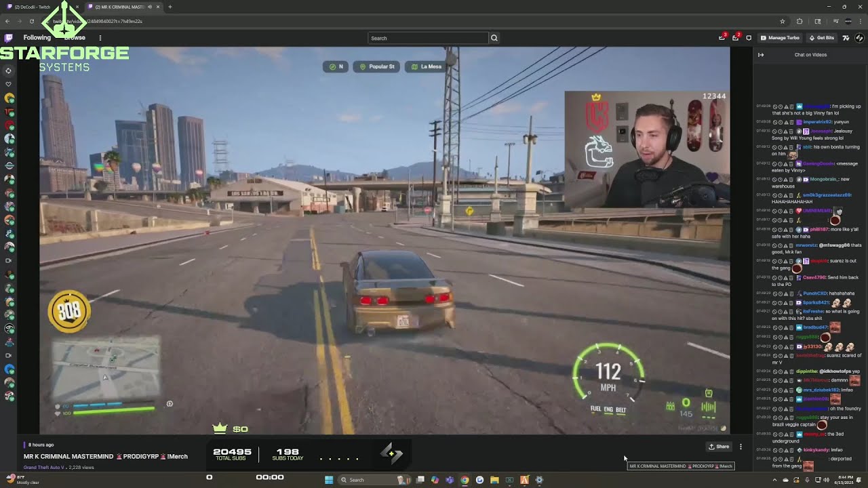The image size is (868, 488).
Task: Open the Chrome icon in the taskbar
Action: (x=465, y=480)
